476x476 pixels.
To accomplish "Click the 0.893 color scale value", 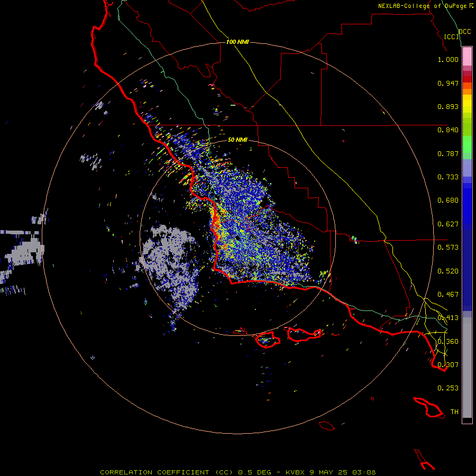I will tap(448, 106).
